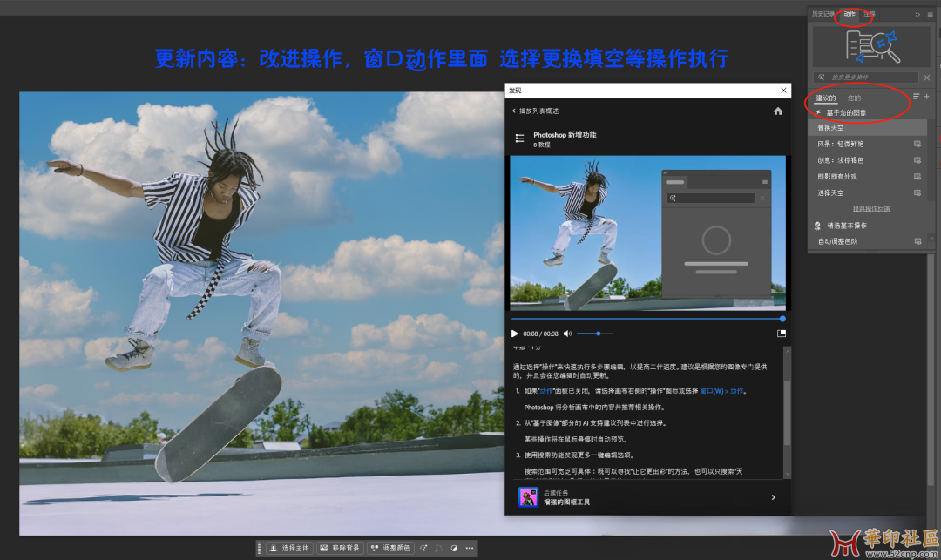This screenshot has width=941, height=560.
Task: Expand collapsed panels with double-arrow icon
Action: click(917, 15)
